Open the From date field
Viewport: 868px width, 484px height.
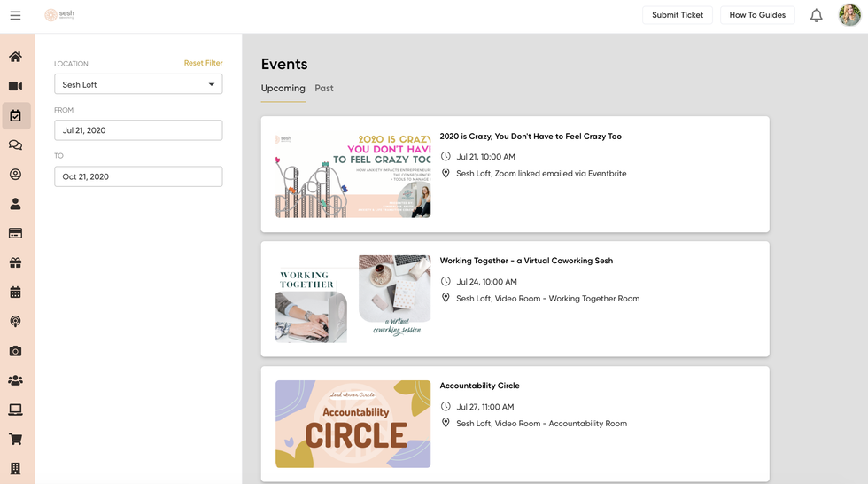(x=138, y=130)
